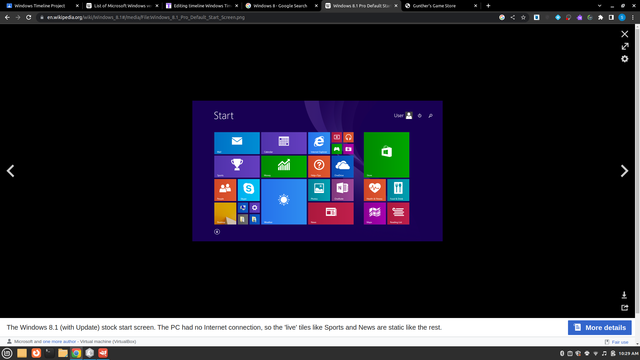Open the Terminal from the taskbar
The height and width of the screenshot is (360, 640).
coord(49,353)
